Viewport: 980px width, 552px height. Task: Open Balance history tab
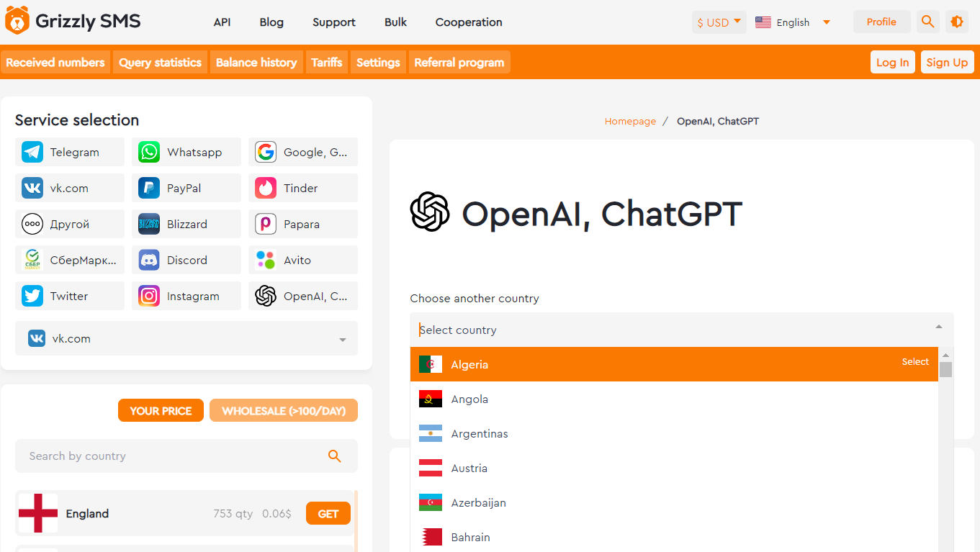(x=256, y=62)
